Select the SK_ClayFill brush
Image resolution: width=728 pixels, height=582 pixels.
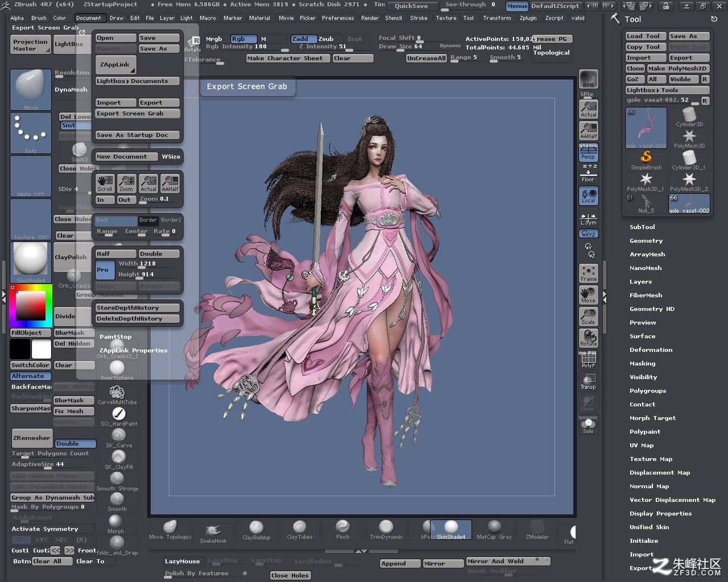tap(118, 460)
